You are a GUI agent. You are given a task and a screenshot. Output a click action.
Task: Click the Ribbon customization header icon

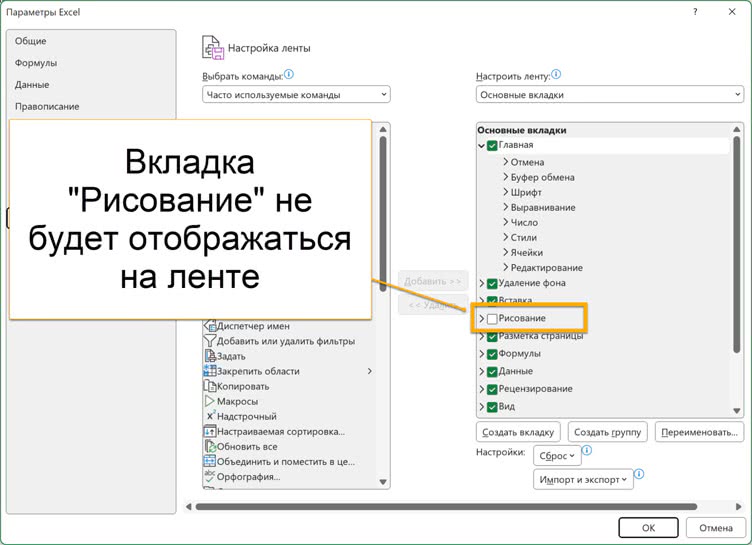[213, 47]
